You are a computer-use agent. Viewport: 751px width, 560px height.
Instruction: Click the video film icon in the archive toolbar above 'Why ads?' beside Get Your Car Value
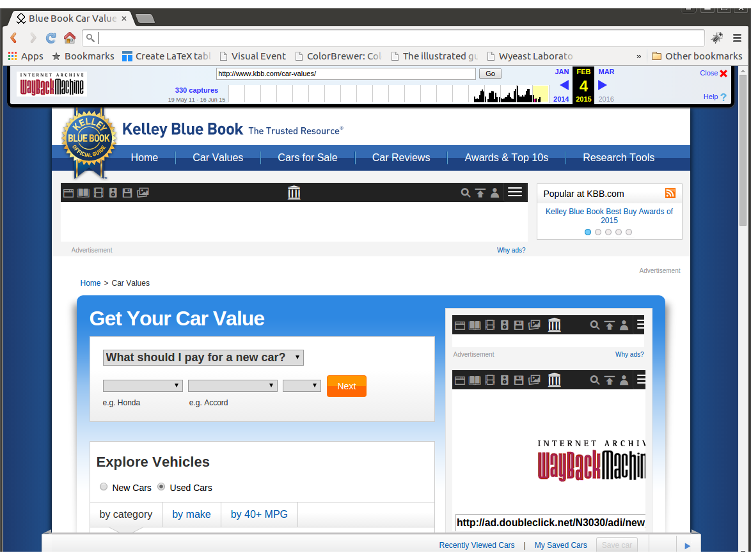click(490, 325)
